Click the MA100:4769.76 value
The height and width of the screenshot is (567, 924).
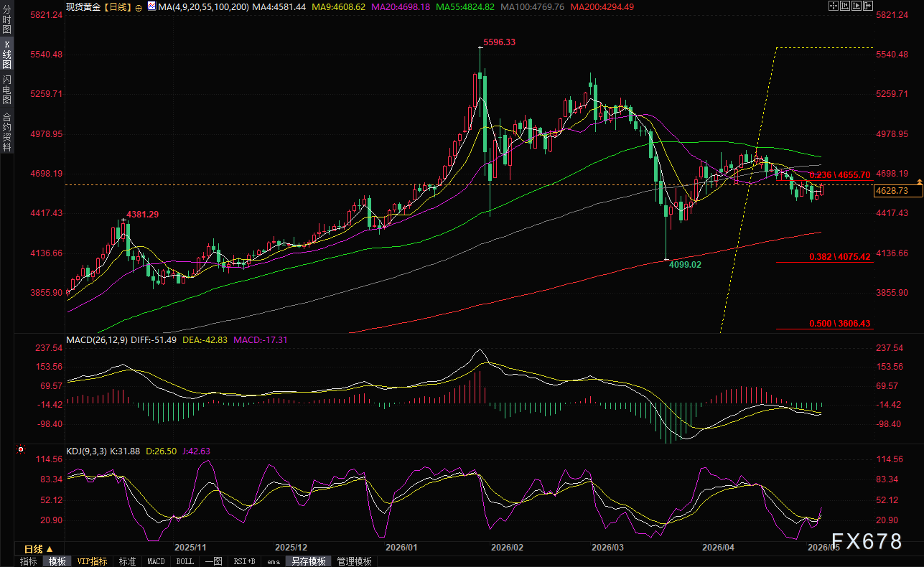click(531, 6)
